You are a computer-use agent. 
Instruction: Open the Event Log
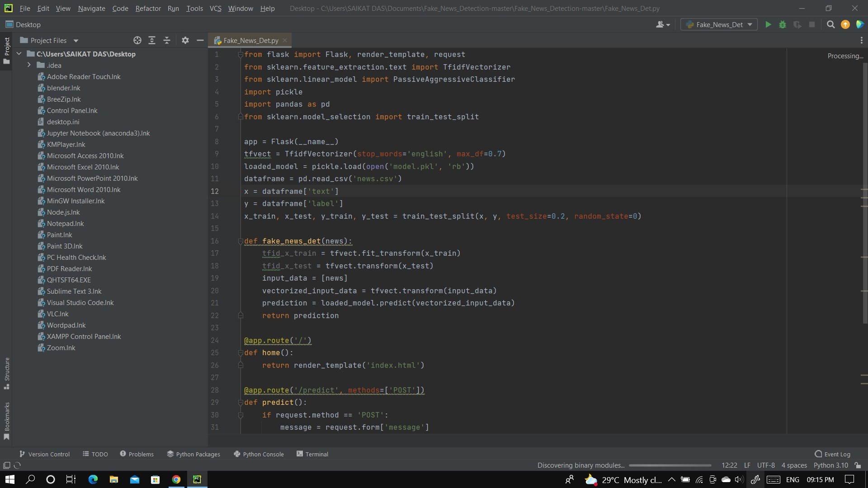[832, 454]
